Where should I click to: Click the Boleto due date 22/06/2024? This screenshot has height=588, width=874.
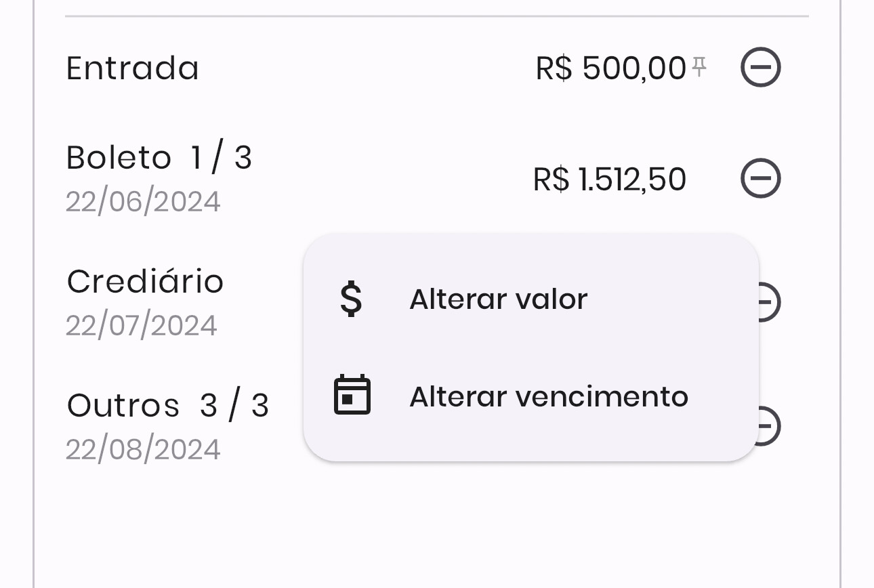(x=143, y=202)
